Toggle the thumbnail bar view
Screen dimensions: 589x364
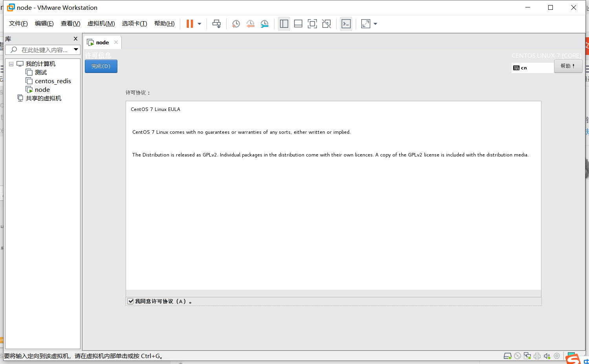click(298, 24)
